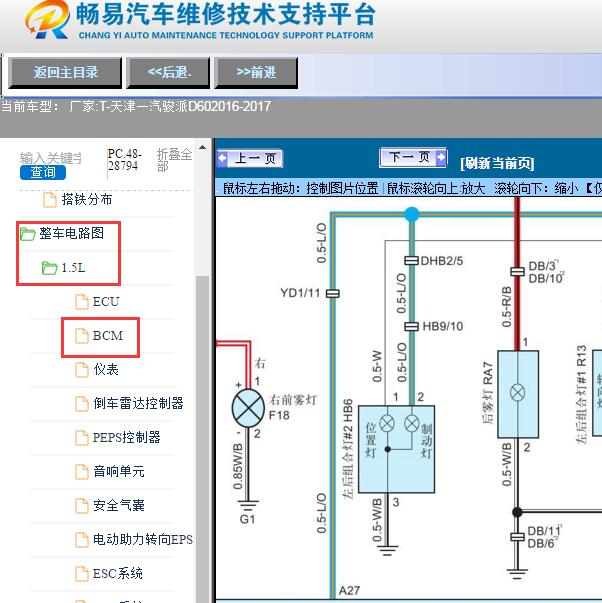Click the 查询 search button
This screenshot has height=603, width=602.
[43, 172]
